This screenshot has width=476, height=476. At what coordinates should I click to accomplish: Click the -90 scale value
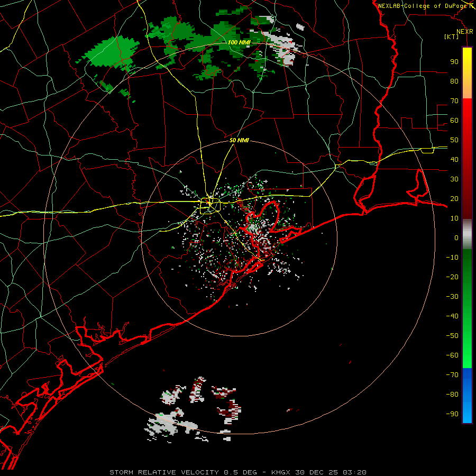pos(452,414)
